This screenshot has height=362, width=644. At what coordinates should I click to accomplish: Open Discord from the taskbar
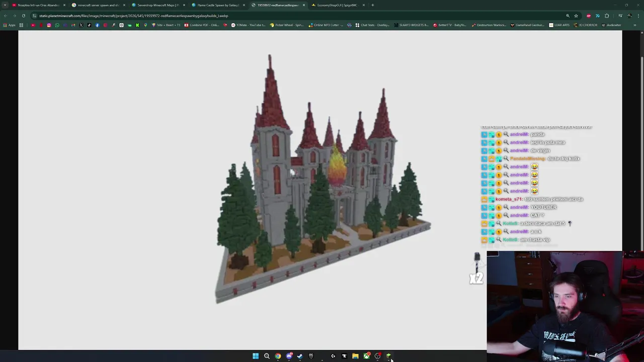click(x=289, y=356)
